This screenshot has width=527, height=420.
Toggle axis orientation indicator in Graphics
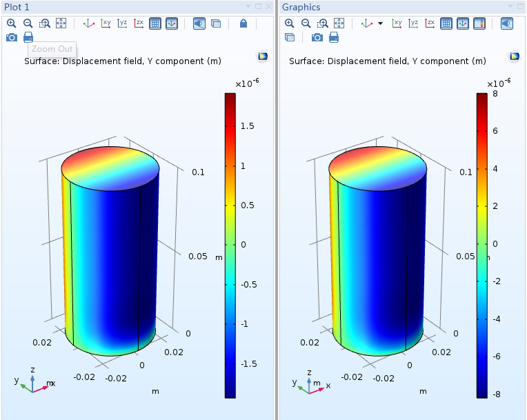[x=463, y=23]
